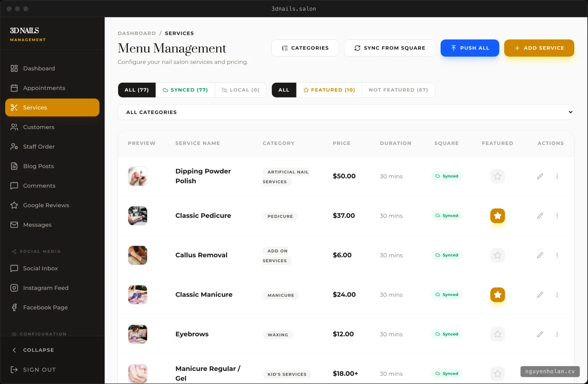588x384 pixels.
Task: Click the Add Service button
Action: click(x=539, y=48)
